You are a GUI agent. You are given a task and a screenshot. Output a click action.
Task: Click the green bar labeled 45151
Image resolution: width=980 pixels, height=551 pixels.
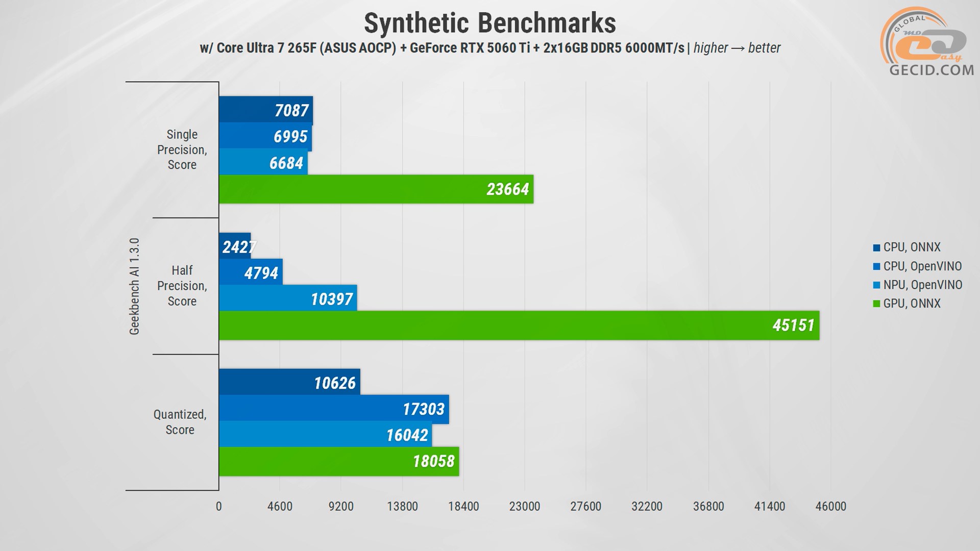tap(519, 325)
